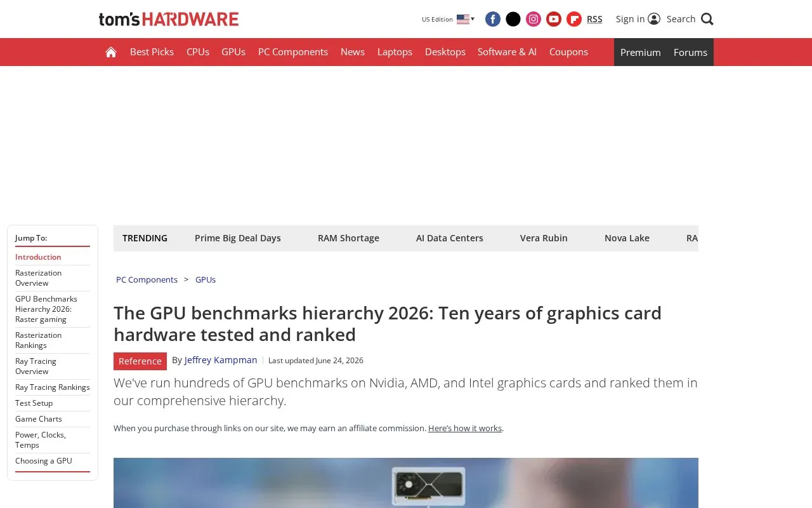The height and width of the screenshot is (508, 812).
Task: Open the Software & AI menu
Action: click(x=507, y=52)
